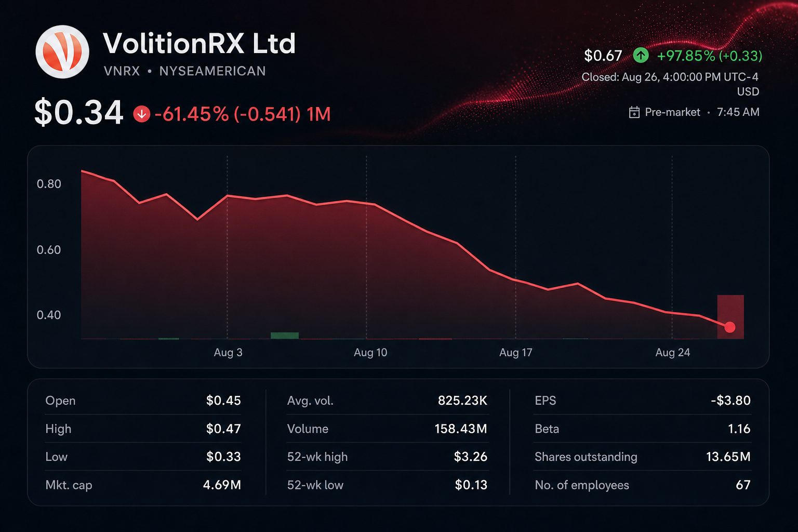Click the 7:45 AM time
The height and width of the screenshot is (532, 798).
tap(738, 112)
